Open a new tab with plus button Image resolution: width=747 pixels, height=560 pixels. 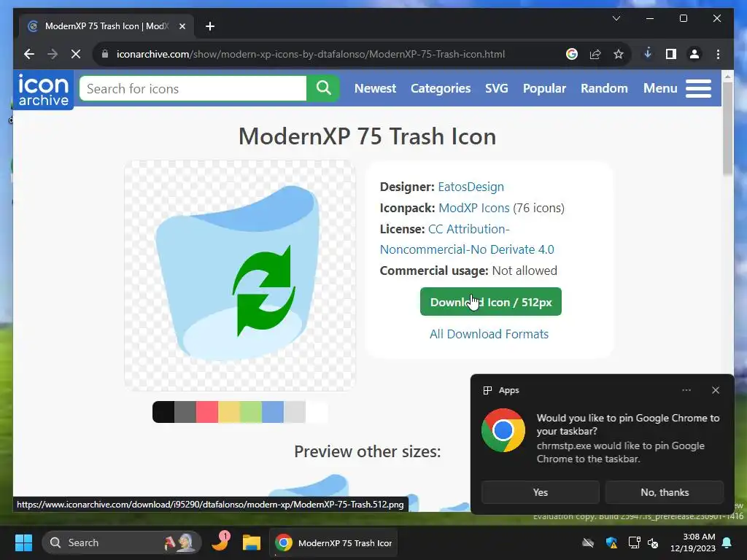[x=209, y=26]
